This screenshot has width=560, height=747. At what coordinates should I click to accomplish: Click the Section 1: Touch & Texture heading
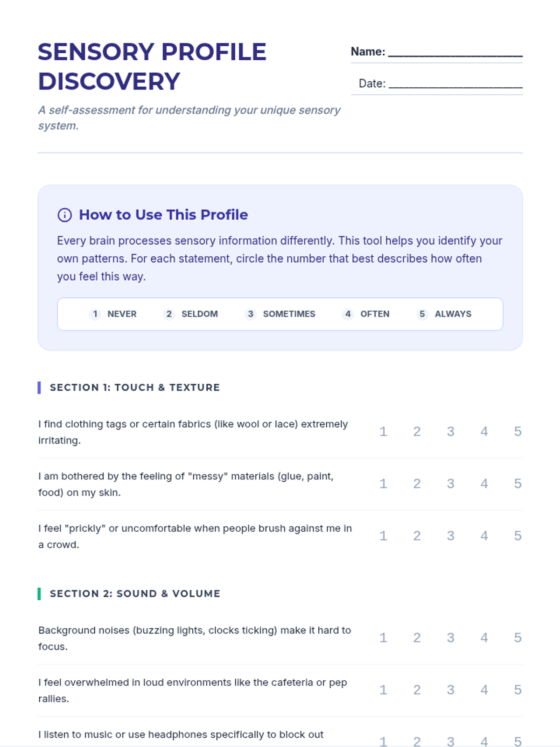(x=135, y=388)
